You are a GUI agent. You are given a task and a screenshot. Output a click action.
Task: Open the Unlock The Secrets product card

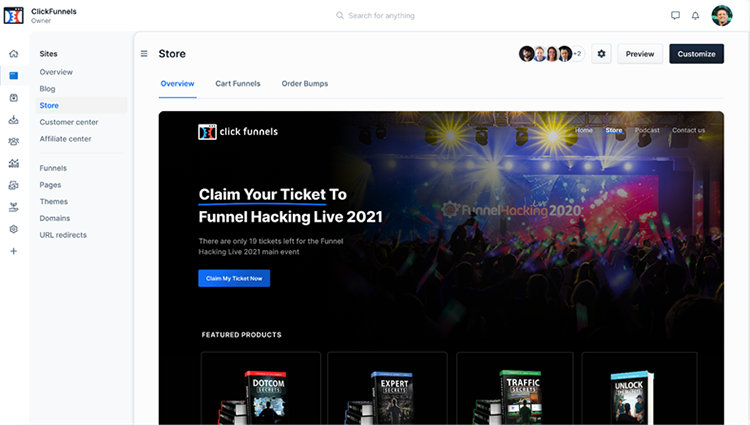[x=640, y=388]
